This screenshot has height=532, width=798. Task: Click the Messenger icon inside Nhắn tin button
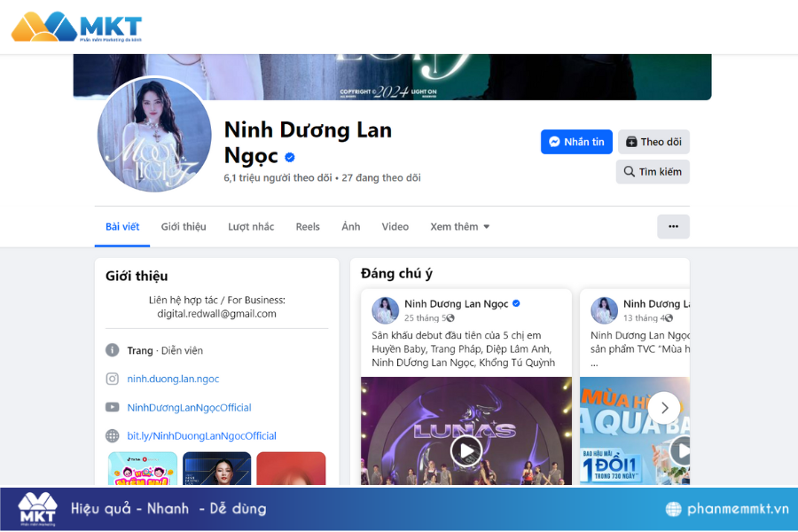pyautogui.click(x=554, y=142)
